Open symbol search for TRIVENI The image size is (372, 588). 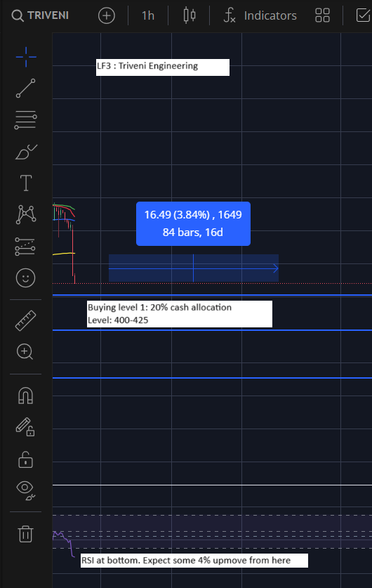(x=40, y=15)
